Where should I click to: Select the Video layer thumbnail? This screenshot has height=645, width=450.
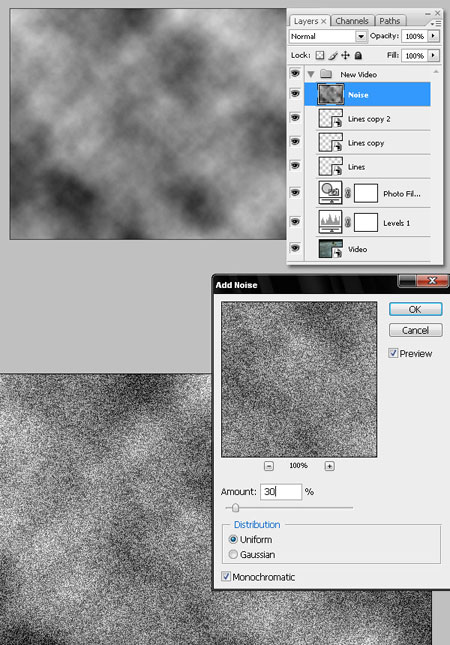pyautogui.click(x=330, y=248)
